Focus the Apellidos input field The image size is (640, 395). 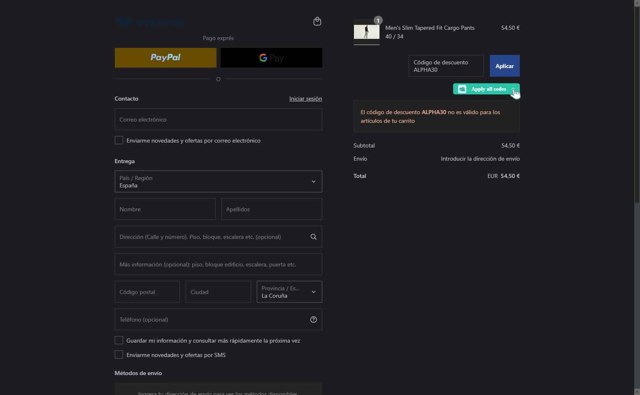(x=271, y=209)
